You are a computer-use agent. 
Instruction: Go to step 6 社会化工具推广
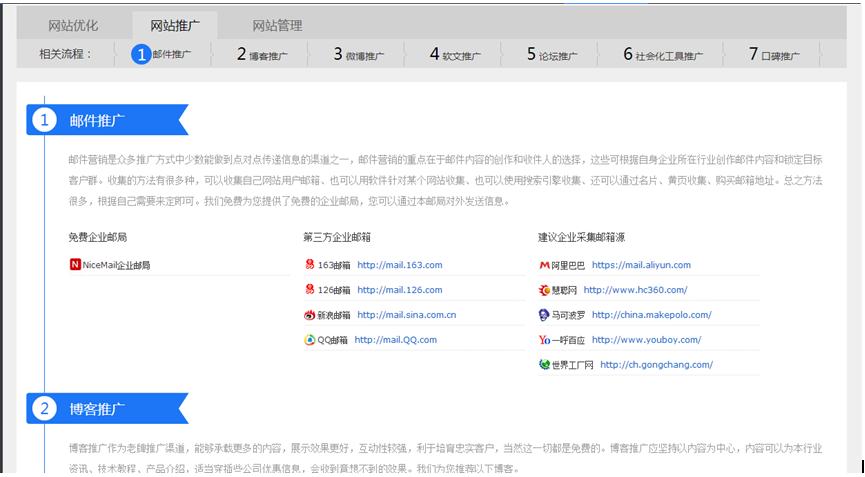(x=663, y=54)
